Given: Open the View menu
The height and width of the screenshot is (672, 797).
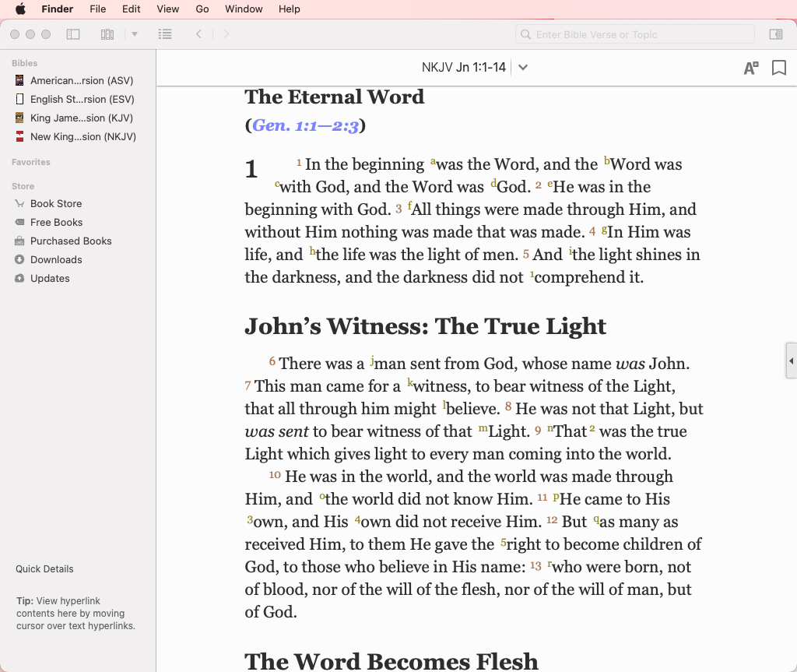Looking at the screenshot, I should click(168, 9).
